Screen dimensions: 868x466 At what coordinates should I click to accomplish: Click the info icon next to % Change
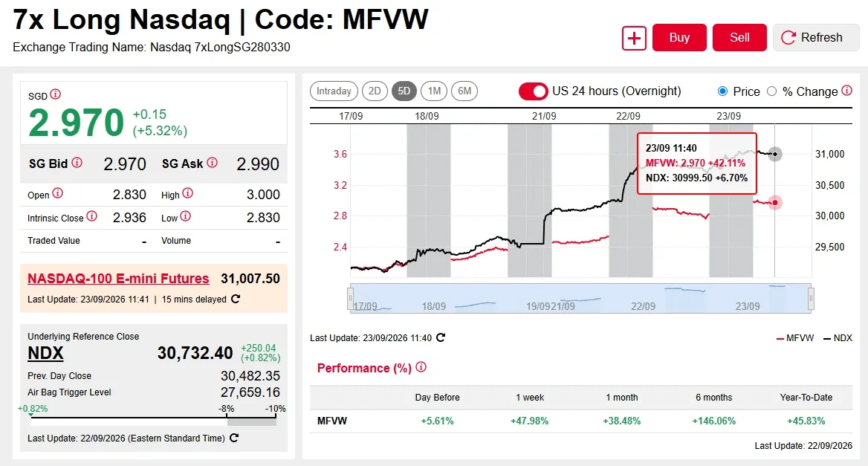tap(847, 91)
